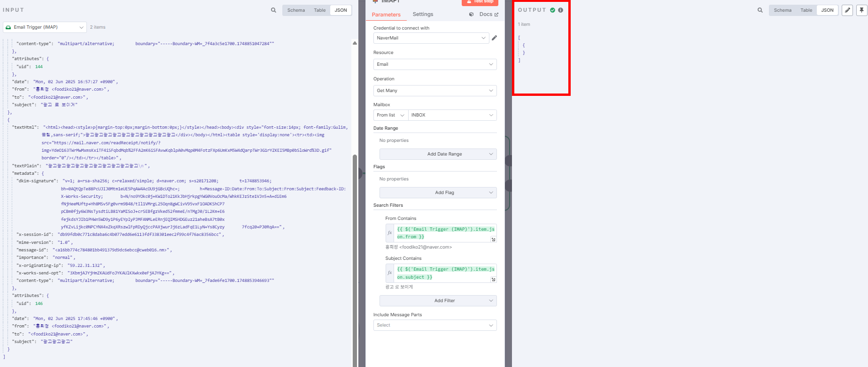Image resolution: width=868 pixels, height=367 pixels.
Task: Change Mailbox mode From list dropdown
Action: pyautogui.click(x=391, y=115)
